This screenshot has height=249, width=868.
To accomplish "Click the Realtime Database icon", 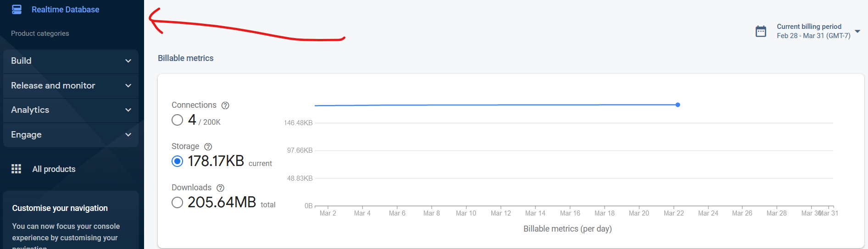I will [17, 10].
